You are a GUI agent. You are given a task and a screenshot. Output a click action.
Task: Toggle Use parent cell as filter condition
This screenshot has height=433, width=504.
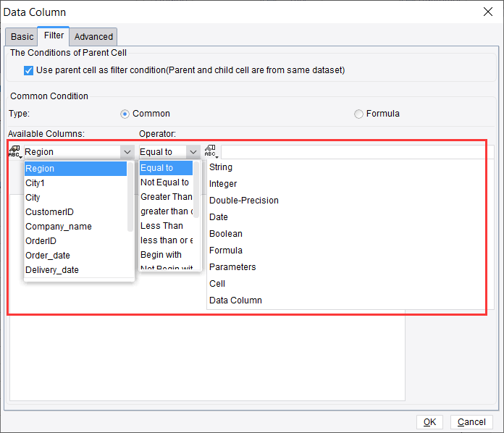click(28, 70)
